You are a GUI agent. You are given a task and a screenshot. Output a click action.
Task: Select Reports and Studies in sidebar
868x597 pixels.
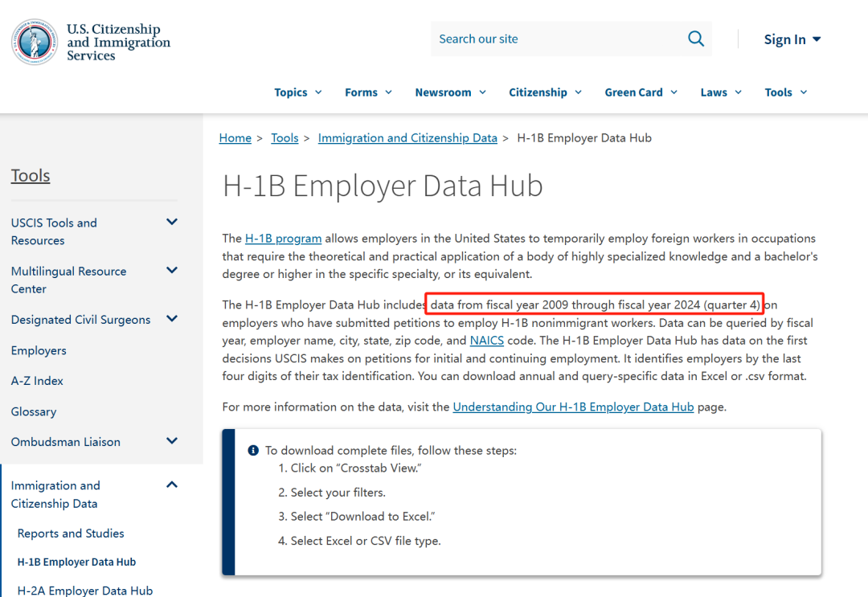pos(71,534)
